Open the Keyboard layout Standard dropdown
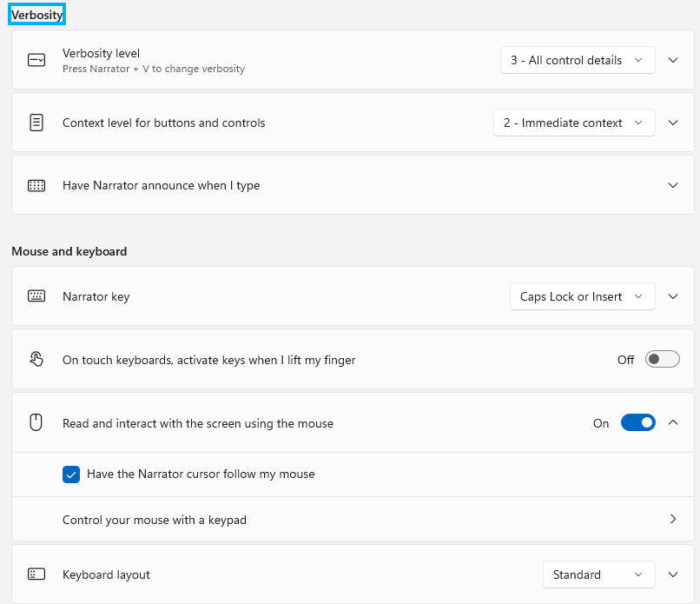 pos(599,574)
